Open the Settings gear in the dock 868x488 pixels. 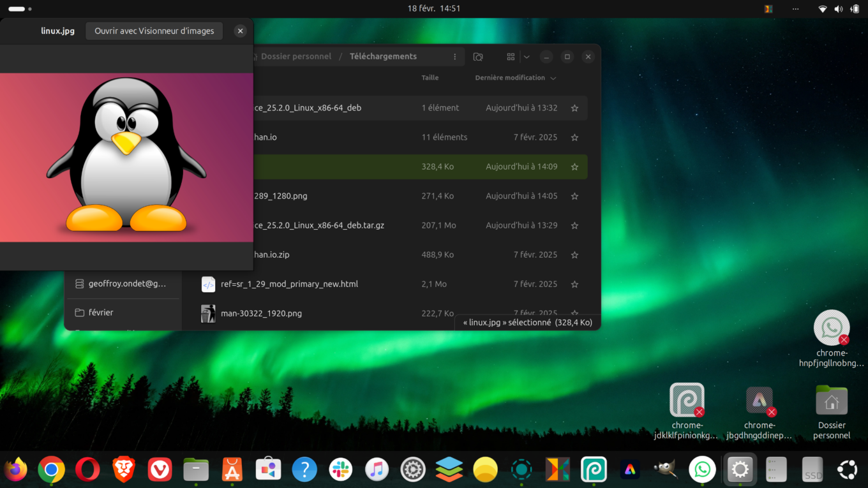click(x=740, y=470)
